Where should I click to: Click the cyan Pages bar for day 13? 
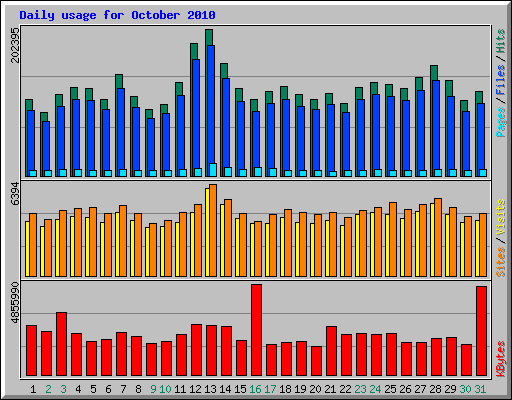coord(213,170)
